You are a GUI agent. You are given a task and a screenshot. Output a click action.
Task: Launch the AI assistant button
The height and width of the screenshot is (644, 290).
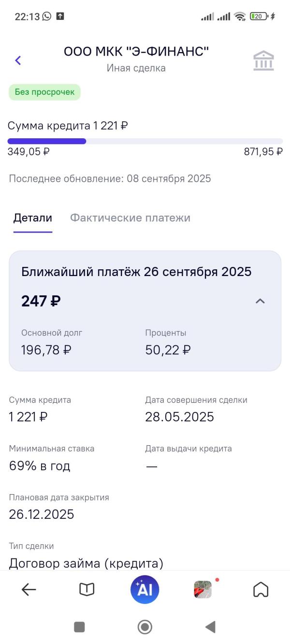click(x=145, y=589)
